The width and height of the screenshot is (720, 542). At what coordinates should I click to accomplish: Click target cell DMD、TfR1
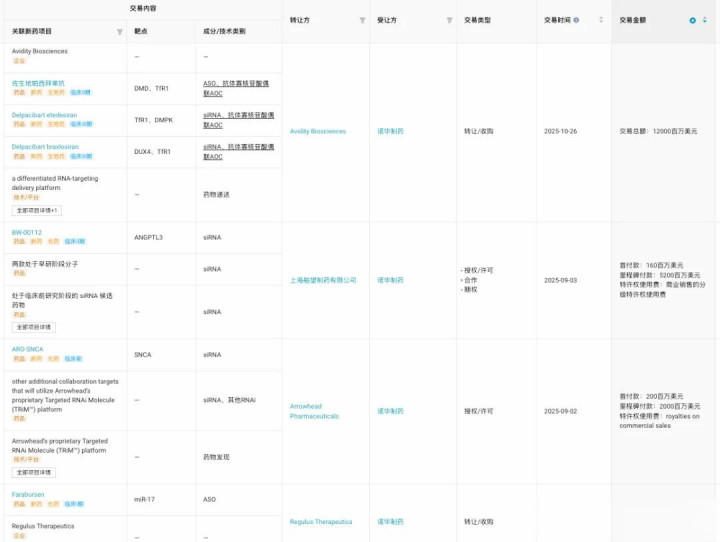coord(151,88)
